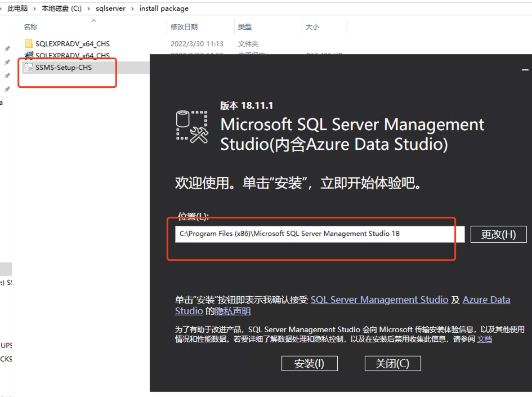Click the SQLEXPRADV_x64_CHS folder icon

point(29,43)
